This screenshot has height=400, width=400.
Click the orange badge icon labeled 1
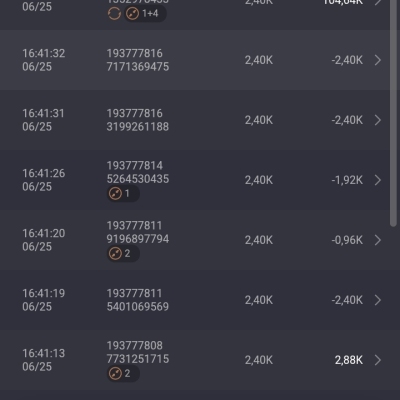[115, 194]
